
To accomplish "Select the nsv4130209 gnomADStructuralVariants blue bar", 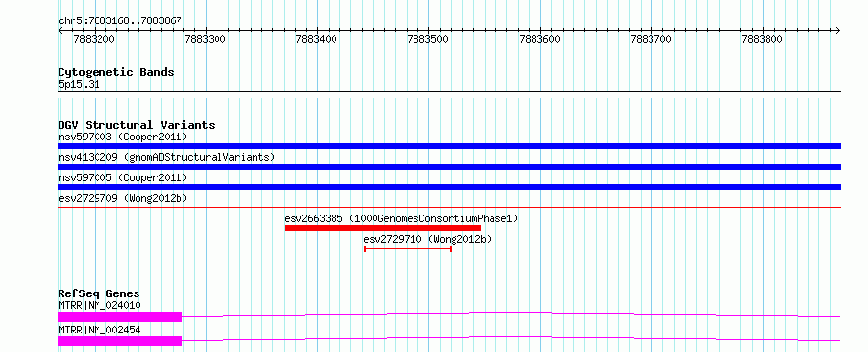I will click(x=449, y=167).
